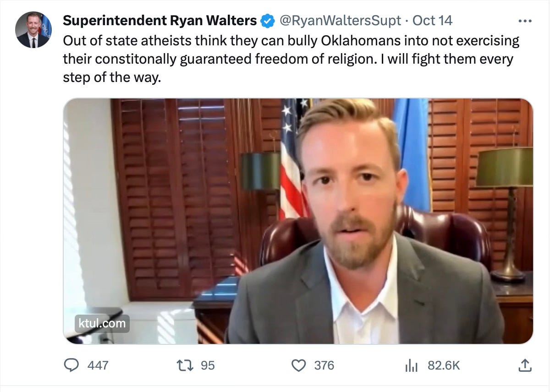Click the share upload arrow icon
The image size is (550, 392).
(x=525, y=365)
